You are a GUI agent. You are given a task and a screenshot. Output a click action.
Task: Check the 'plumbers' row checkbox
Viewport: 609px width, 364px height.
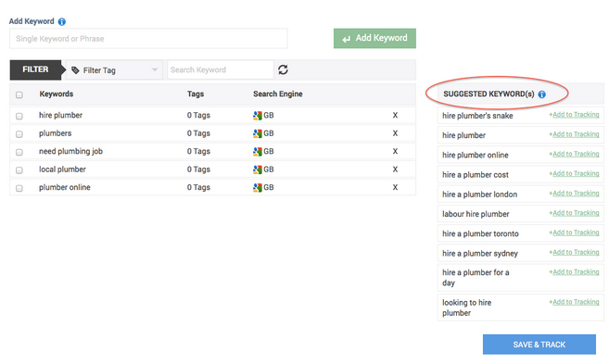(19, 134)
